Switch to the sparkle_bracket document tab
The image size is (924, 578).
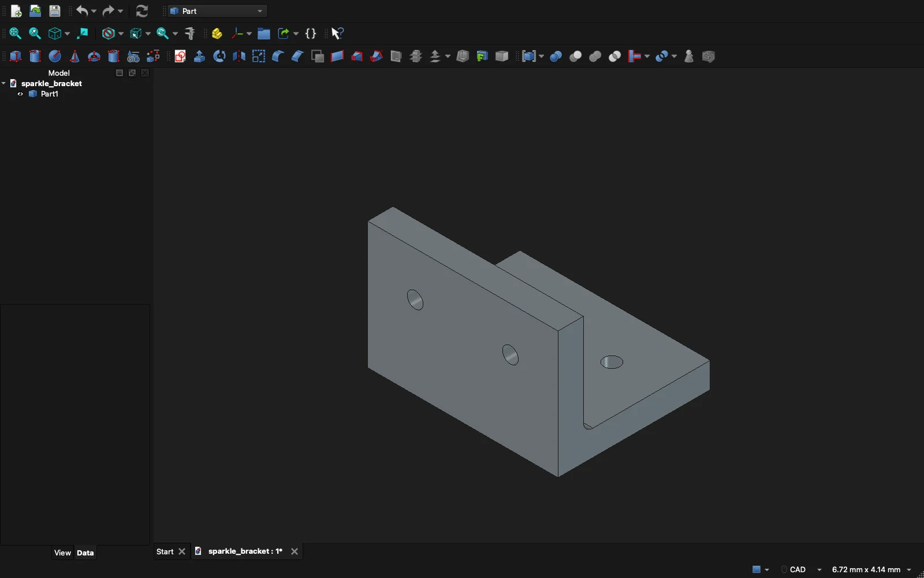tap(245, 551)
